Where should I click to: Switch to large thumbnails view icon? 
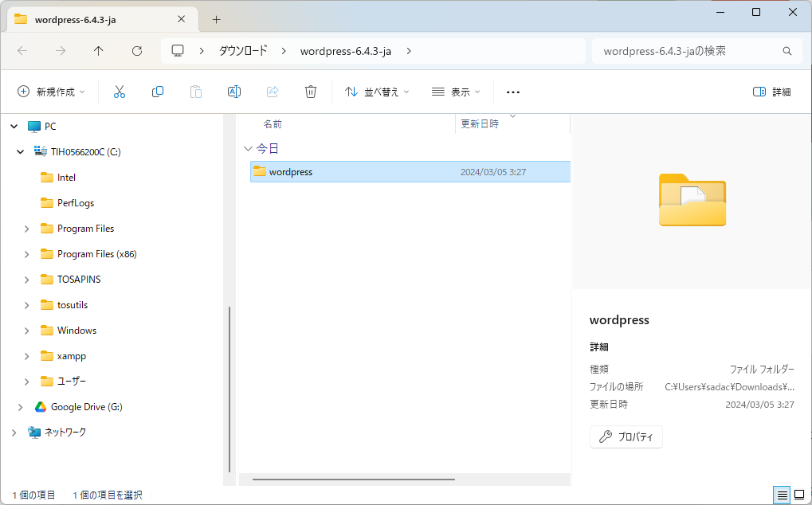click(799, 494)
